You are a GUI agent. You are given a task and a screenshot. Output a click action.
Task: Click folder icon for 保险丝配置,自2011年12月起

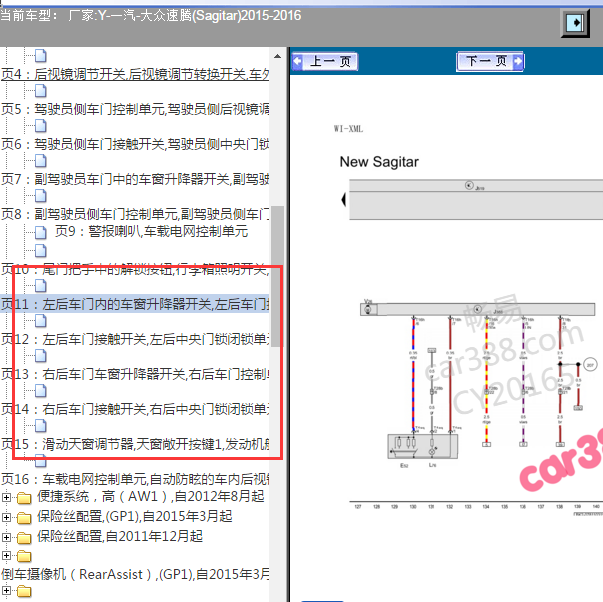[x=24, y=537]
